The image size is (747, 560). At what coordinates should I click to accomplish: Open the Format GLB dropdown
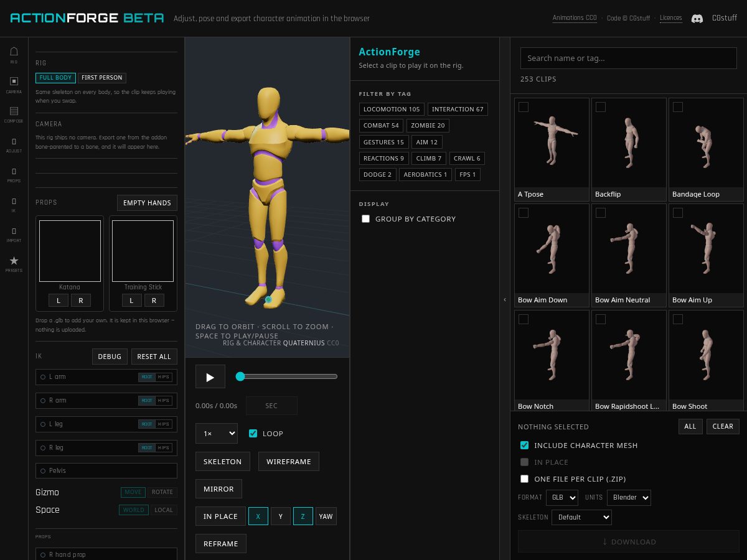[x=562, y=497]
